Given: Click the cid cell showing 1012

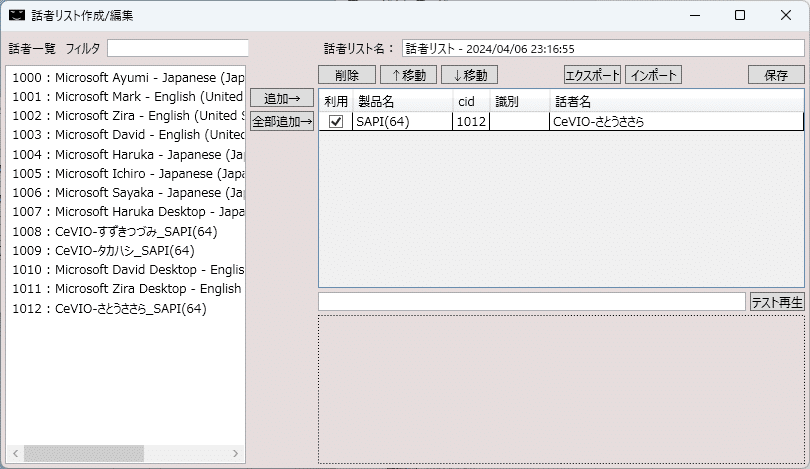Looking at the screenshot, I should pyautogui.click(x=471, y=121).
